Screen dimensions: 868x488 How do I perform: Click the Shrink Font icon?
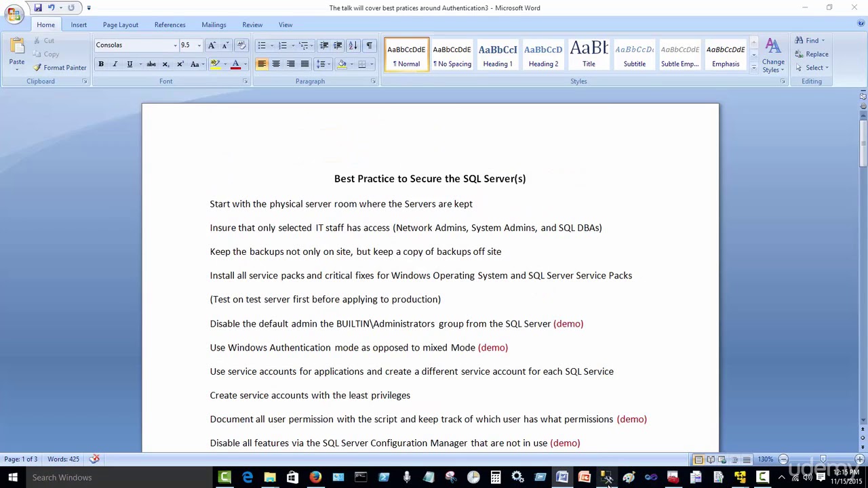(224, 45)
